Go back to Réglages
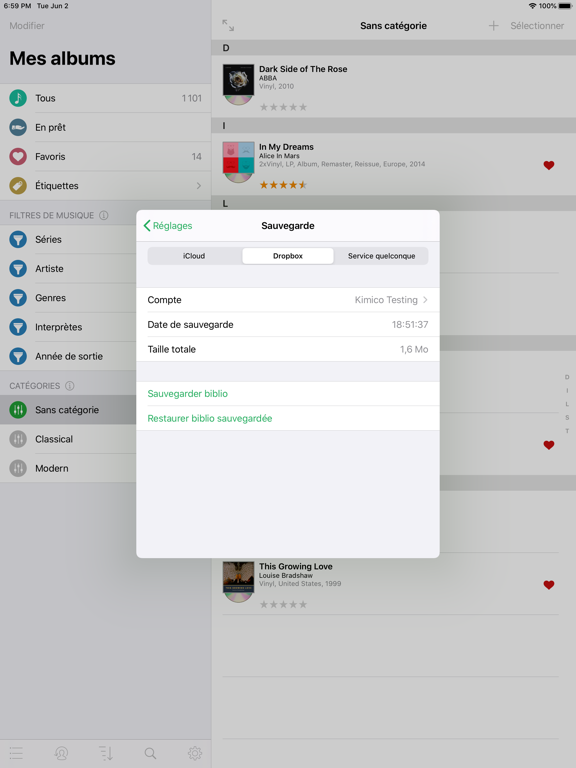576x768 pixels. coord(168,226)
